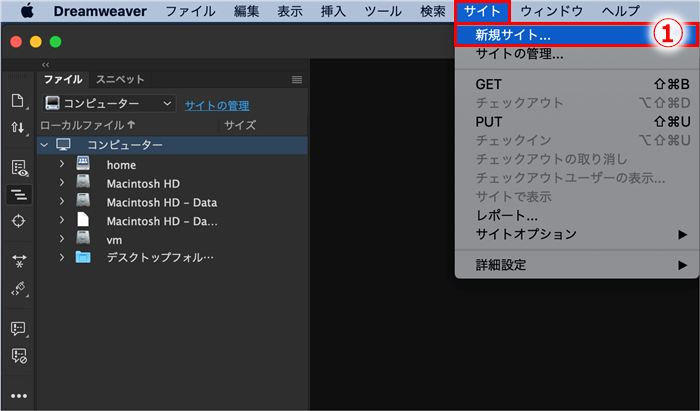Select the デスクトップフォル… row text

click(x=160, y=257)
